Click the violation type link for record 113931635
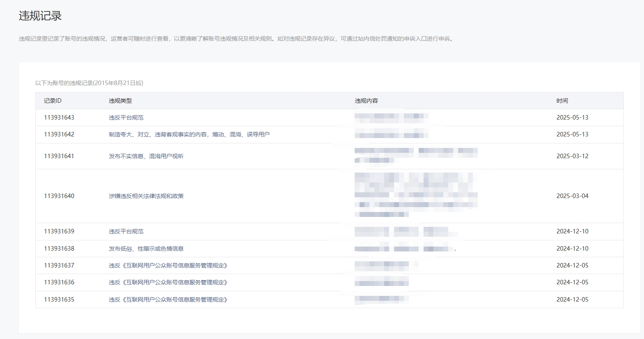644x339 pixels. click(x=168, y=300)
